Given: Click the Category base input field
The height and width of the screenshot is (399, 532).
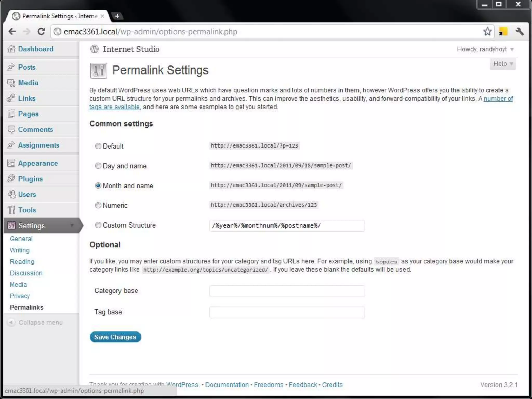Looking at the screenshot, I should coord(287,291).
